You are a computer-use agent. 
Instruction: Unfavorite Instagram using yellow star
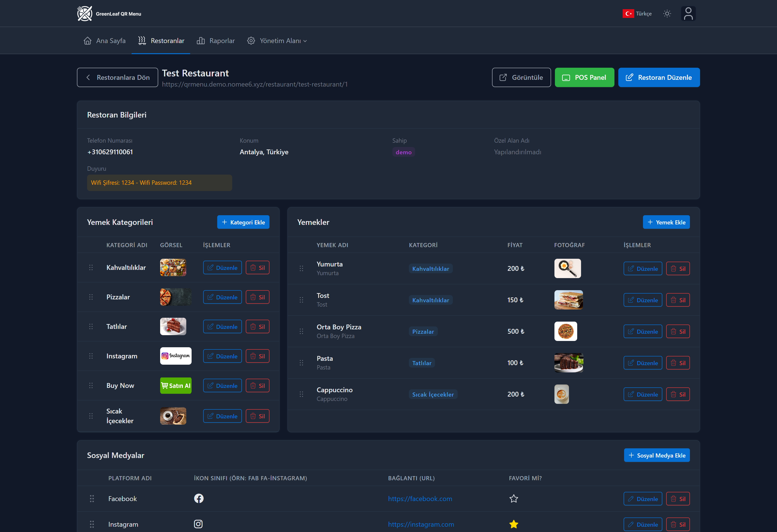coord(514,524)
